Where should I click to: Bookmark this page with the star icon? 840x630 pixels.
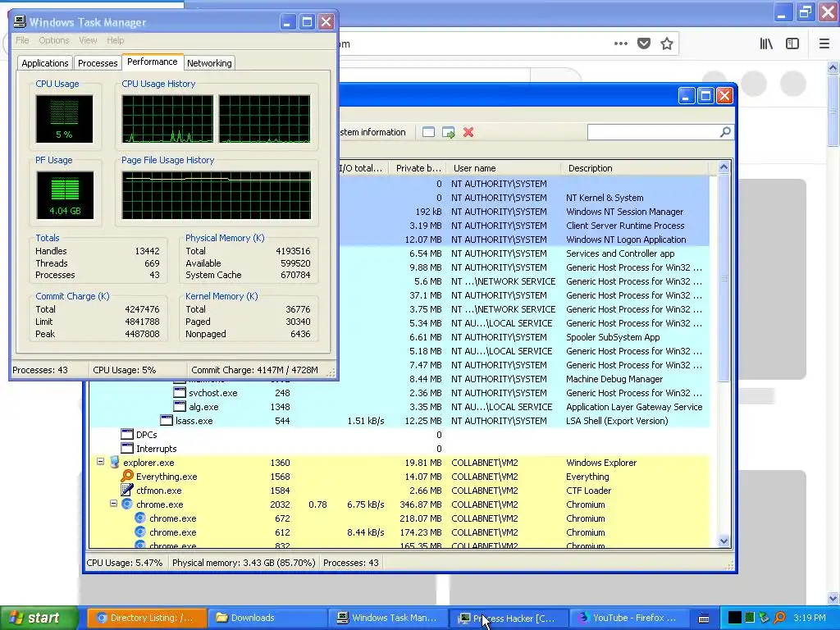point(666,43)
